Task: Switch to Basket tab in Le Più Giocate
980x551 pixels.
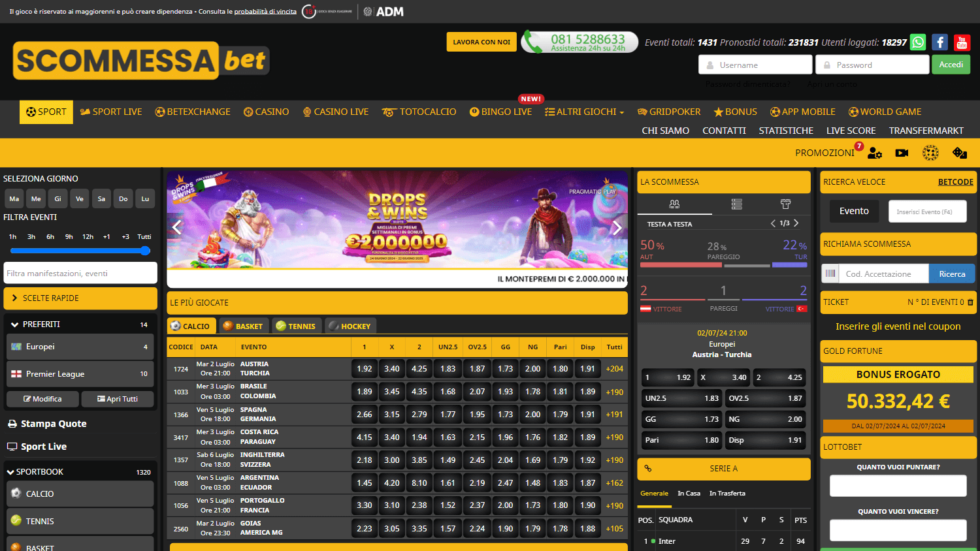Action: (242, 326)
